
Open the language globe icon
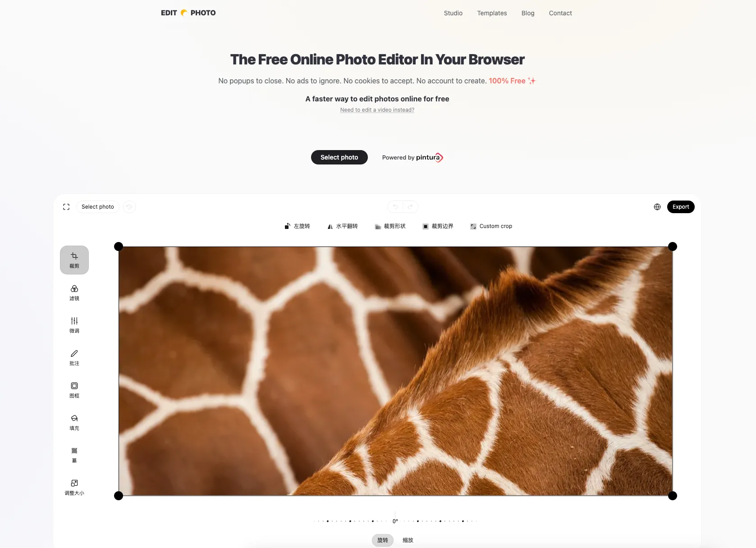click(x=657, y=207)
